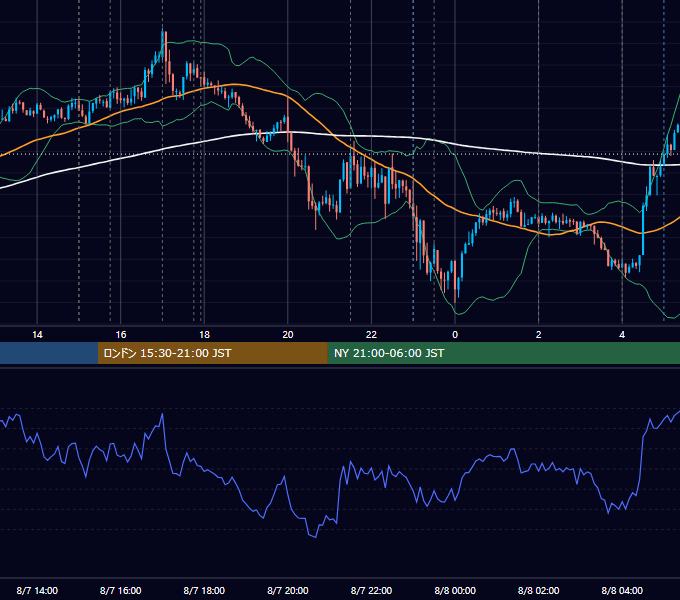Screen dimensions: 680x600
Task: Click the 8/8 00:00 label on indicator axis
Action: (455, 590)
